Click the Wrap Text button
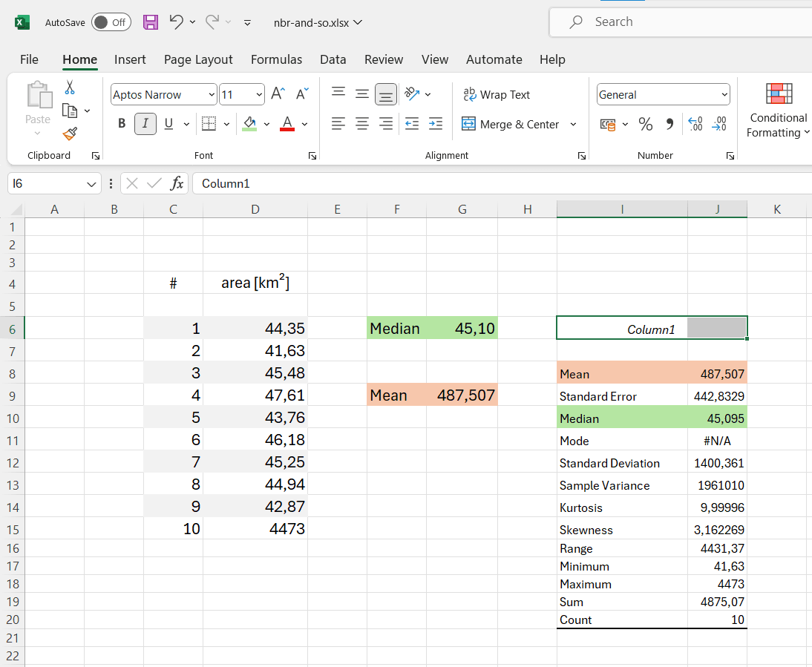This screenshot has height=667, width=812. [496, 95]
